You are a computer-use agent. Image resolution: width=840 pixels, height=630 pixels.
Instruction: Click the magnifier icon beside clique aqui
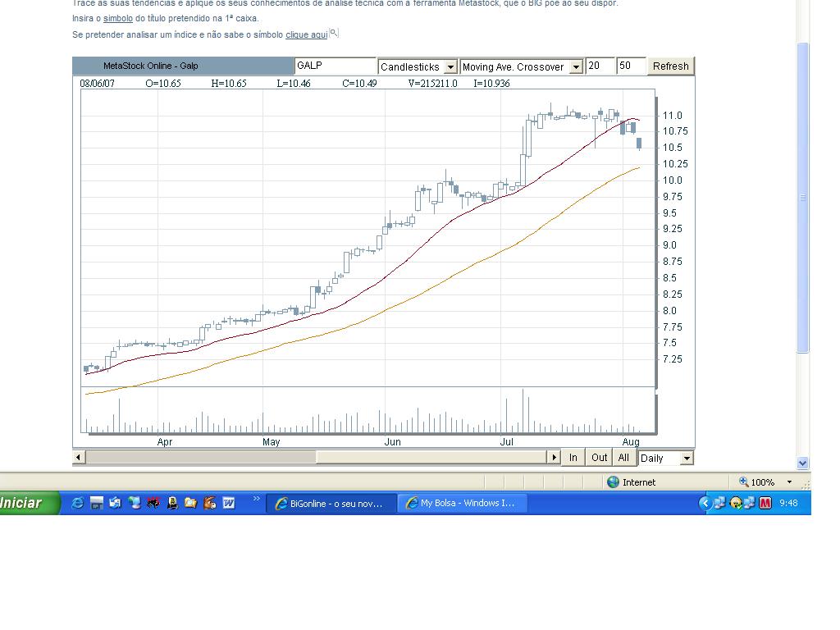[334, 33]
